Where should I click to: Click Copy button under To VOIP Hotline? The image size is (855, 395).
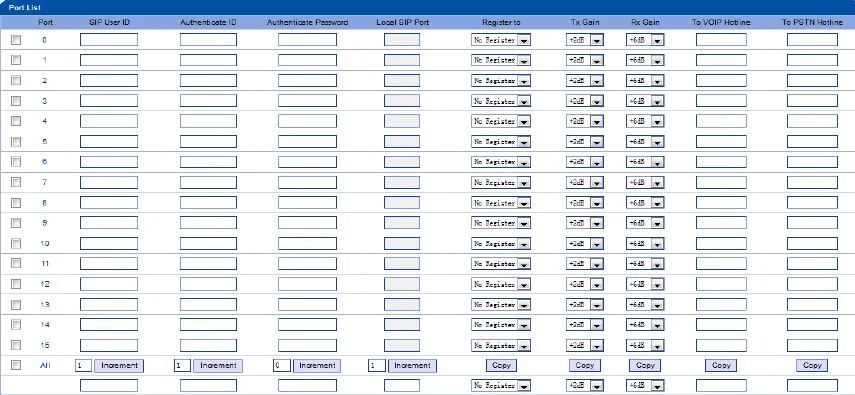coord(721,366)
